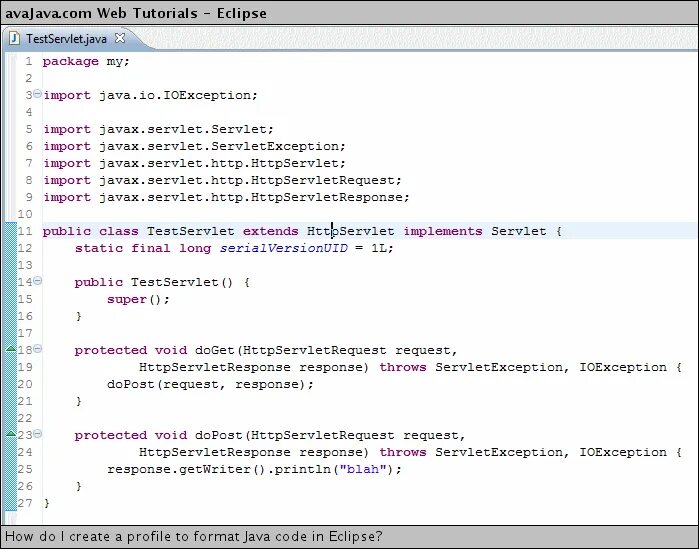Collapse the imports fold at line 3
The image size is (699, 549).
pyautogui.click(x=37, y=94)
